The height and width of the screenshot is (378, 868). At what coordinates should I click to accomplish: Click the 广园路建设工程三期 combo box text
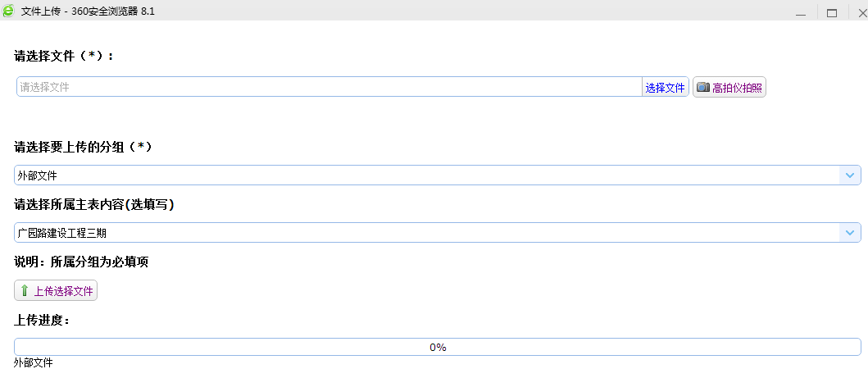click(x=62, y=233)
